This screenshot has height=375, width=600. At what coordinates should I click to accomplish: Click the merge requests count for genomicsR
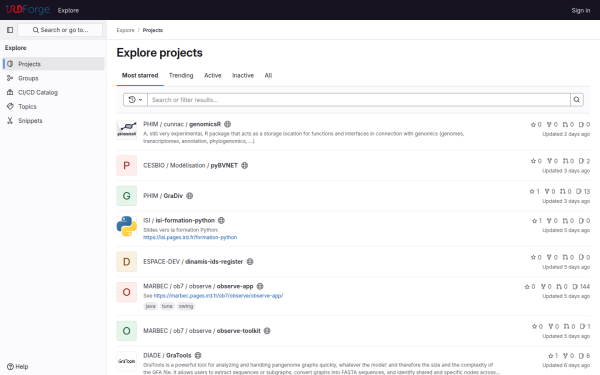[568, 124]
